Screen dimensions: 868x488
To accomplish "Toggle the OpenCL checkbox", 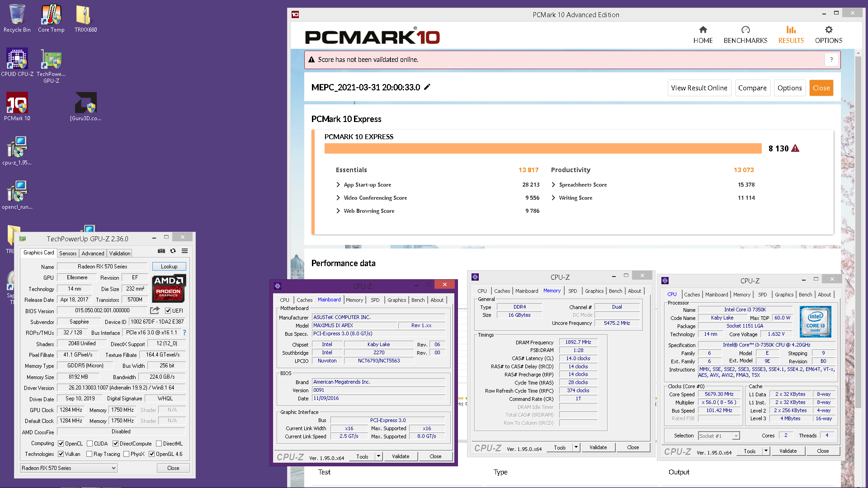I will pos(61,443).
